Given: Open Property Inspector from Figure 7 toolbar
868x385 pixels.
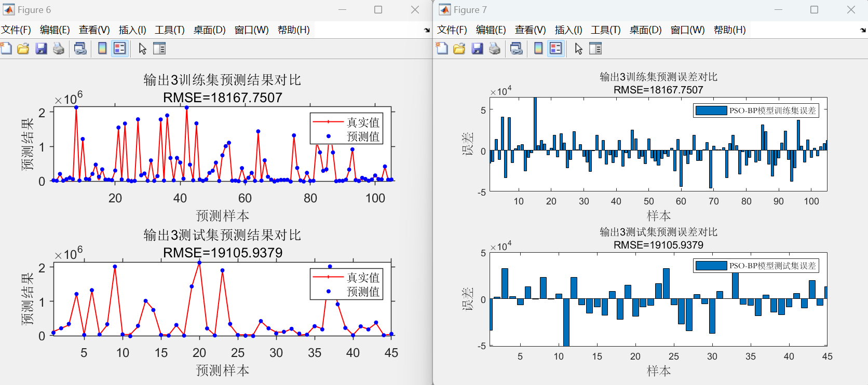Looking at the screenshot, I should [x=595, y=49].
